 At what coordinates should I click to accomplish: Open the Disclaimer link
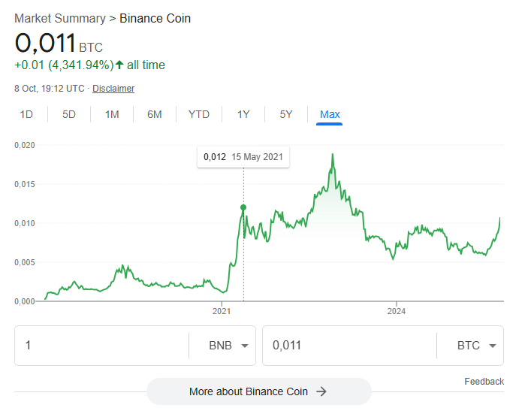tap(113, 89)
